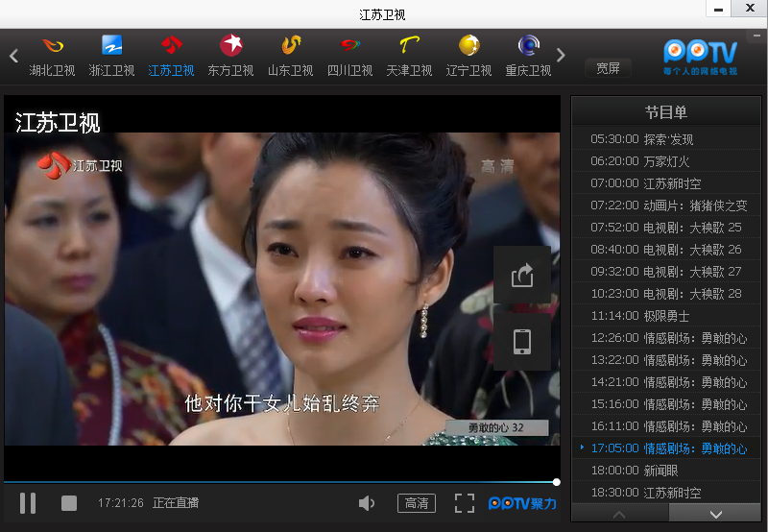The width and height of the screenshot is (768, 532).
Task: Select 07:00:00 江苏新时空 program
Action: coord(666,183)
